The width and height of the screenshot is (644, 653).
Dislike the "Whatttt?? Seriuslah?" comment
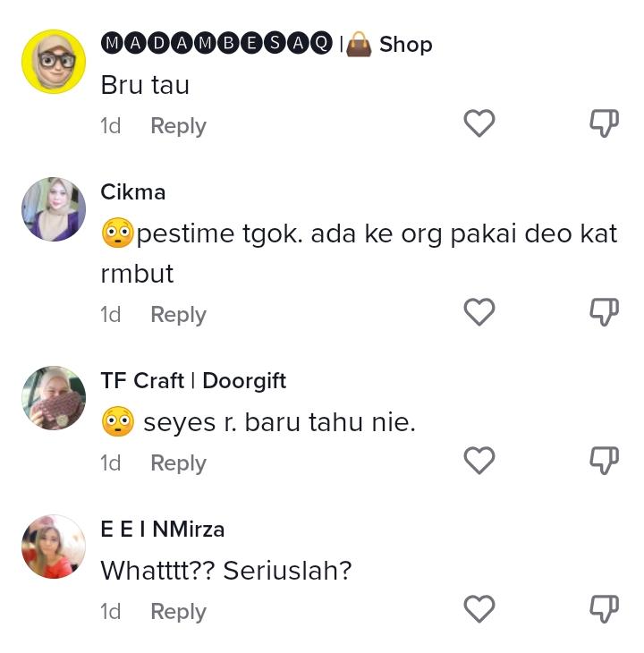604,609
